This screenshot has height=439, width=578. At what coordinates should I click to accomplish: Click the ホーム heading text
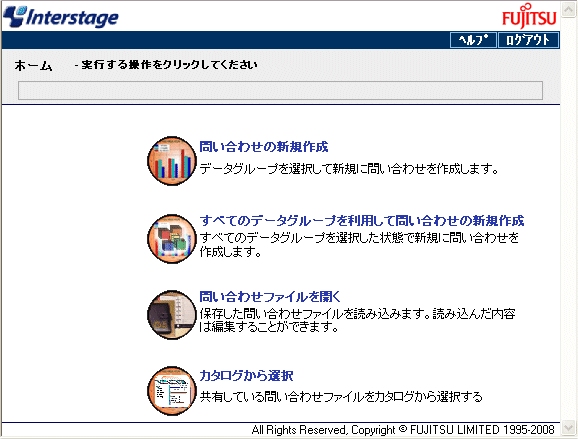34,66
